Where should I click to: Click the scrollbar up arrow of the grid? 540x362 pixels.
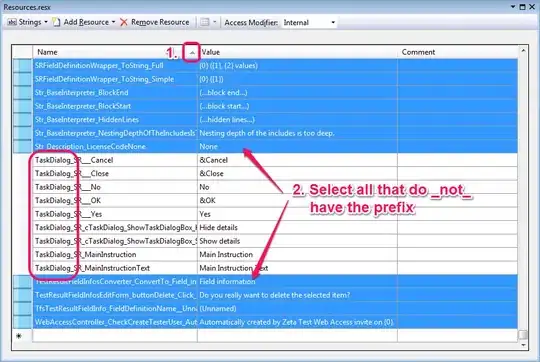click(523, 50)
